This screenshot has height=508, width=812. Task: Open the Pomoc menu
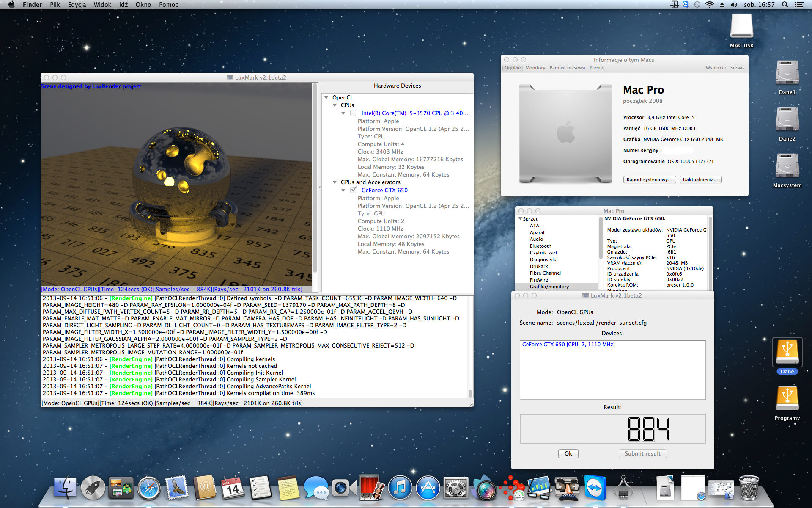(x=168, y=5)
